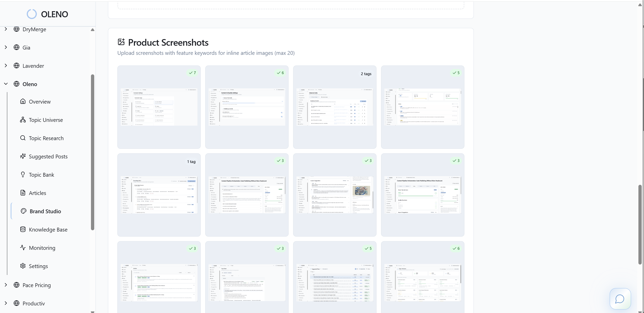Click the Brand Studio palette icon
The width and height of the screenshot is (644, 313).
(23, 211)
